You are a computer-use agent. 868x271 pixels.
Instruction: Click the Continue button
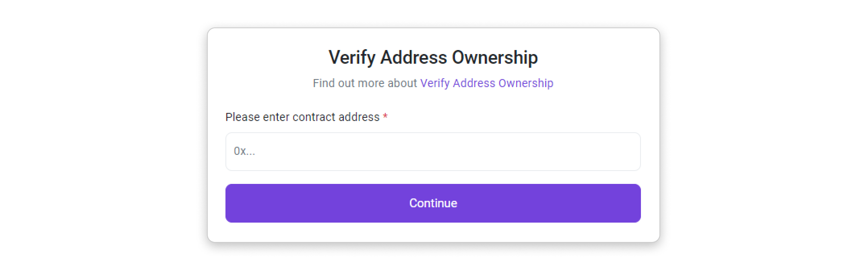point(433,203)
